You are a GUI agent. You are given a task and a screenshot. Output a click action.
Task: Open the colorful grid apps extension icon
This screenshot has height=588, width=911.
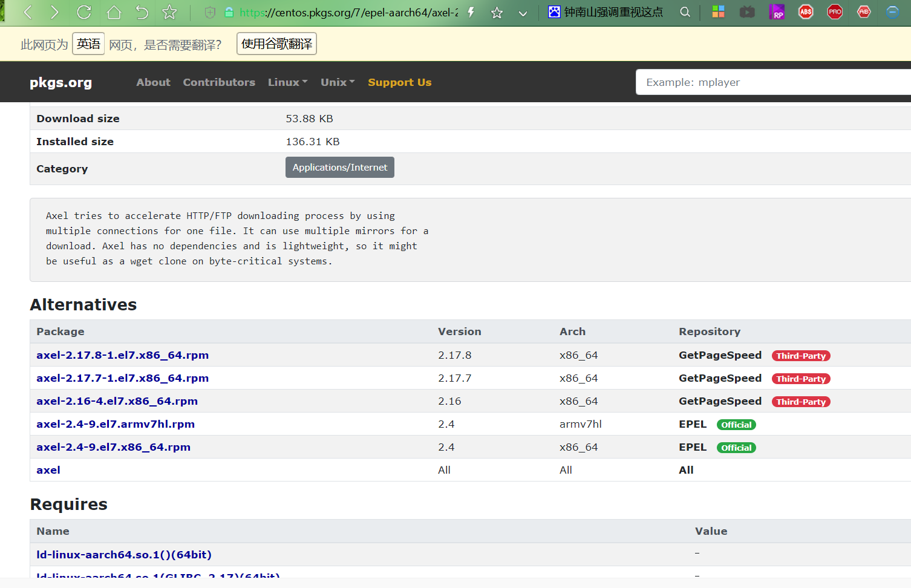pyautogui.click(x=718, y=11)
